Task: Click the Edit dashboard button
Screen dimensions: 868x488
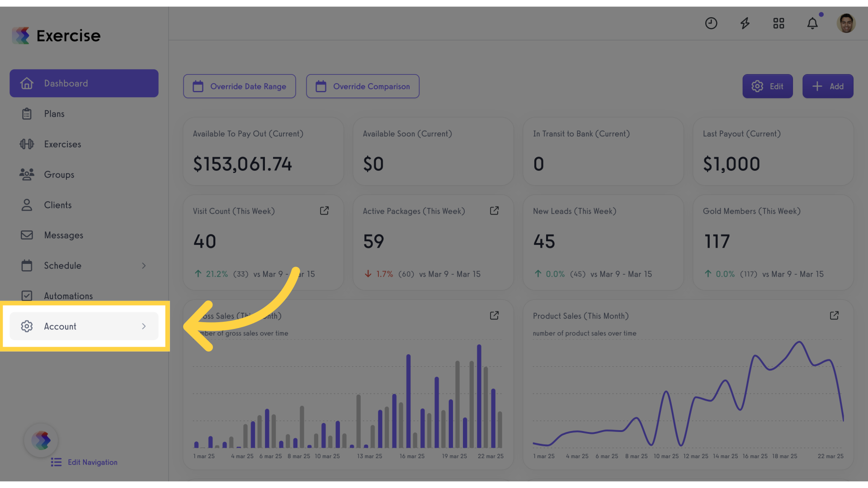Action: (768, 86)
